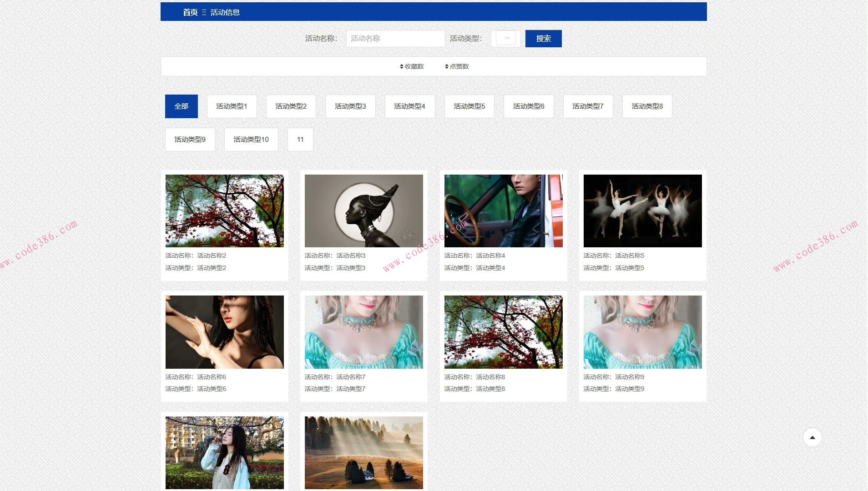
Task: Open the ballet dancers image 活动名称5
Action: 642,211
